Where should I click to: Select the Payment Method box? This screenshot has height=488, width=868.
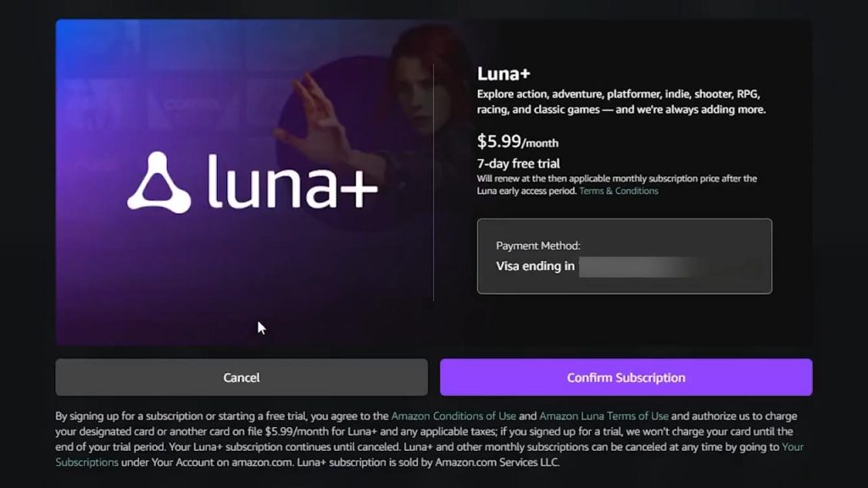click(625, 256)
